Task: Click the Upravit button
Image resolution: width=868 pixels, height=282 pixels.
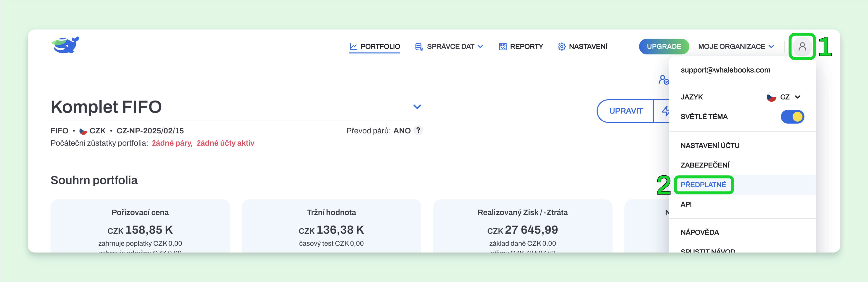Action: [626, 111]
